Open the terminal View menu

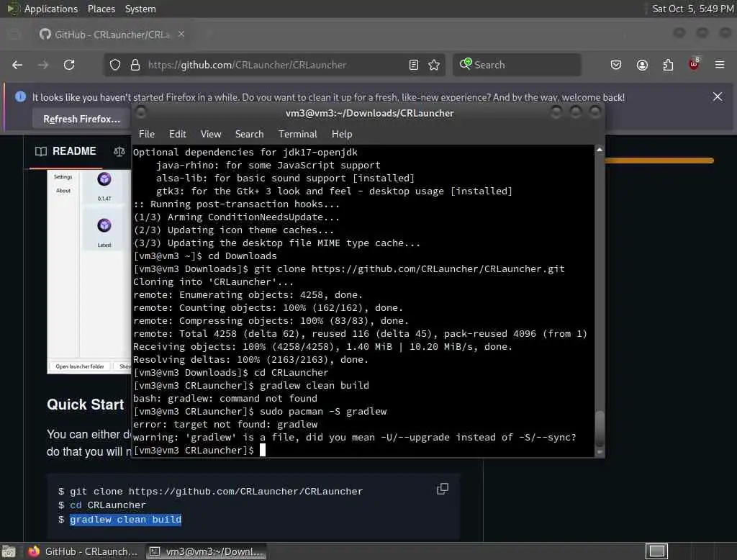[x=211, y=134]
